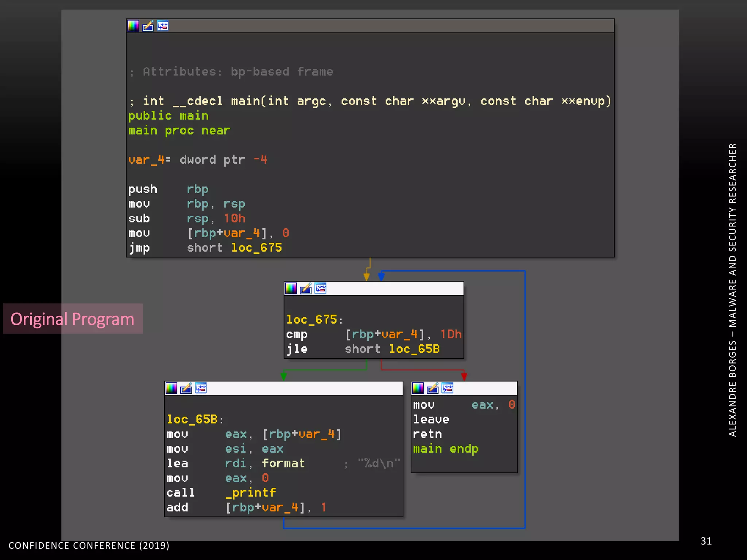Click the 'lea rdi, format' instruction
The width and height of the screenshot is (747, 560).
[236, 463]
